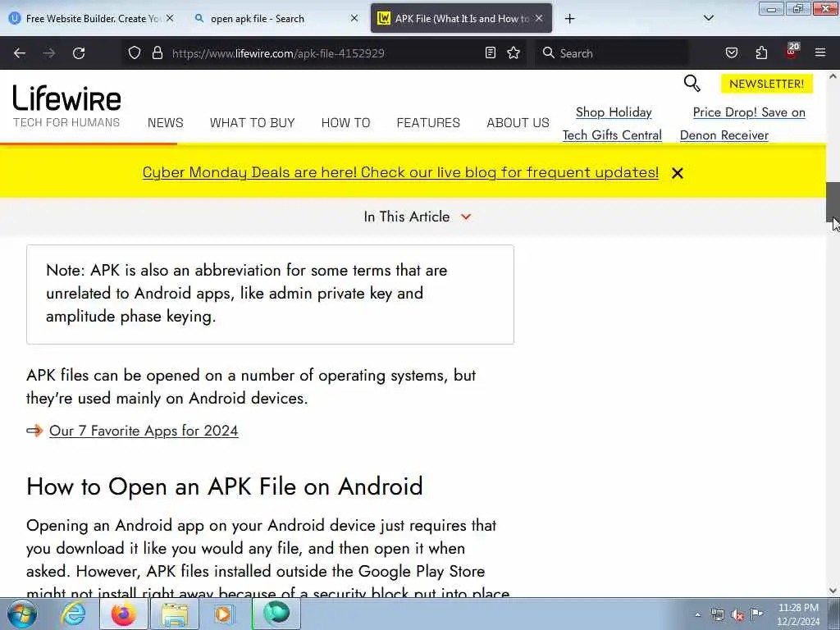Click Price Drop Denon Receiver link
Screen dimensions: 840x630
point(742,124)
